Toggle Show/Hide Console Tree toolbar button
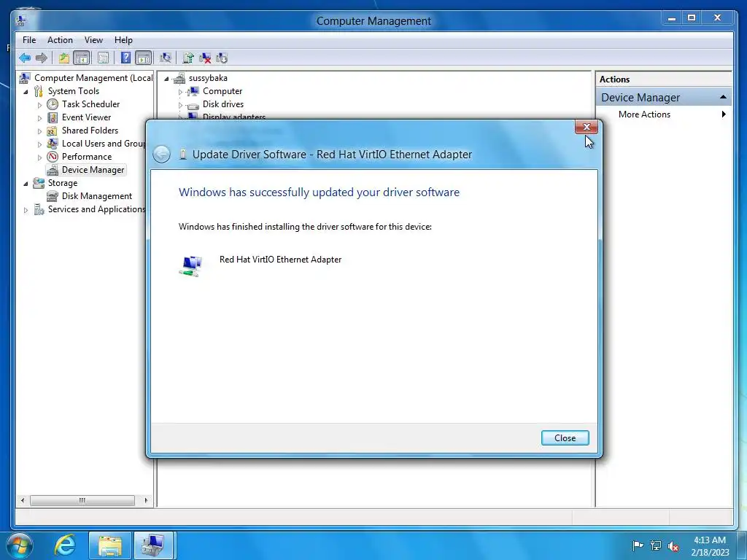This screenshot has height=560, width=747. pyautogui.click(x=82, y=58)
